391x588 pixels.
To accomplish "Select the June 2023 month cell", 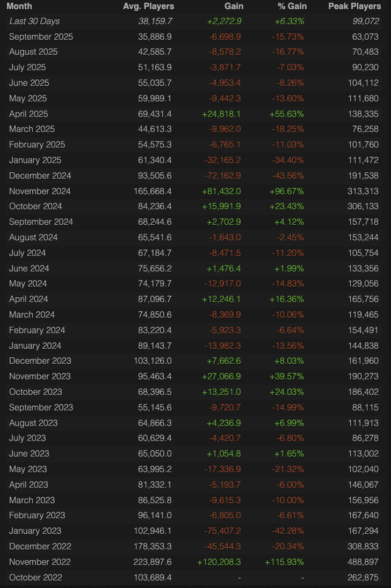I will pos(29,453).
